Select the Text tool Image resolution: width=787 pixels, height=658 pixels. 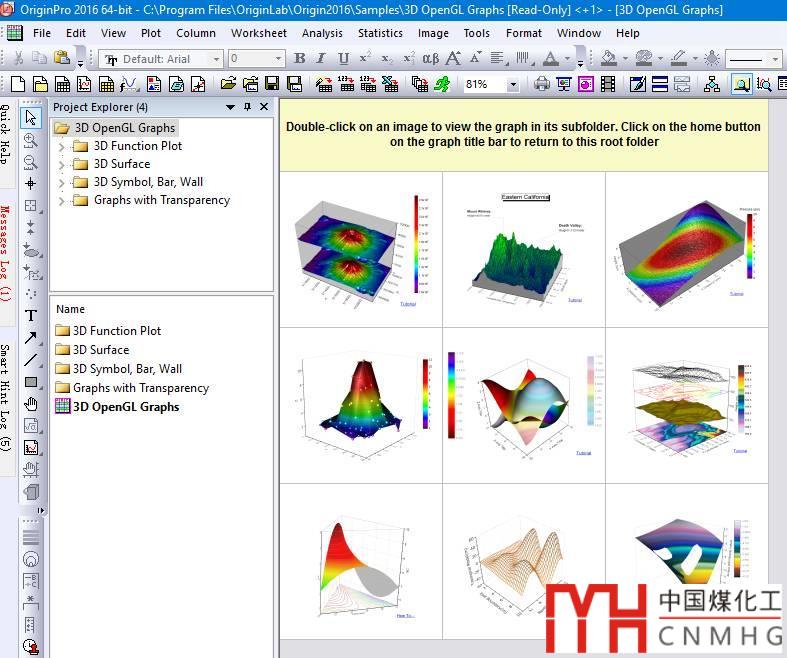coord(31,315)
